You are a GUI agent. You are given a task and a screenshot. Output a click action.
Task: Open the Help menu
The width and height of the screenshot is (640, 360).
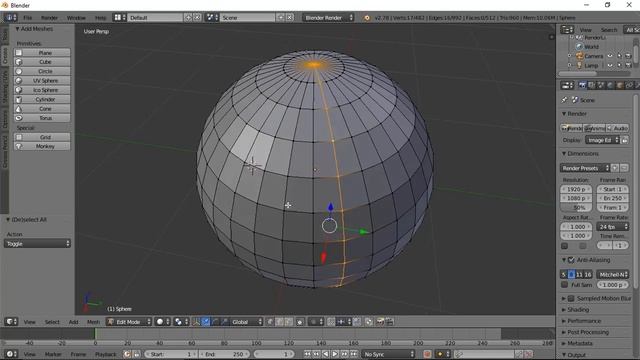(100, 18)
